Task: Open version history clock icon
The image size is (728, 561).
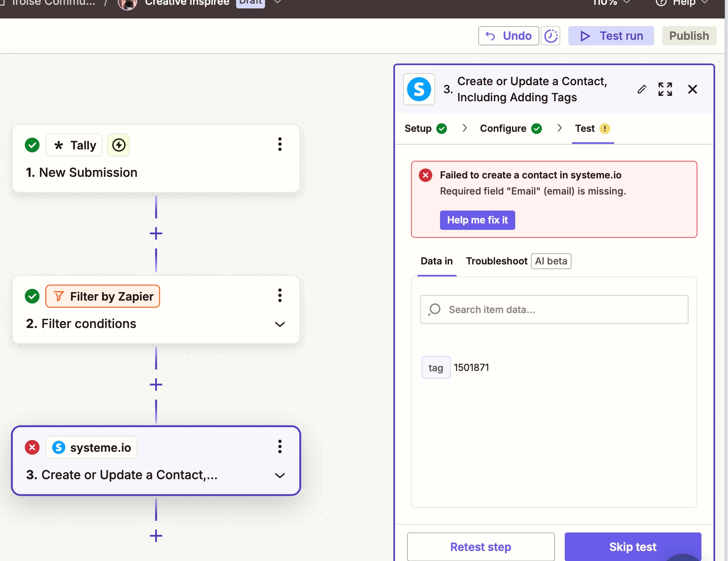Action: [x=551, y=36]
